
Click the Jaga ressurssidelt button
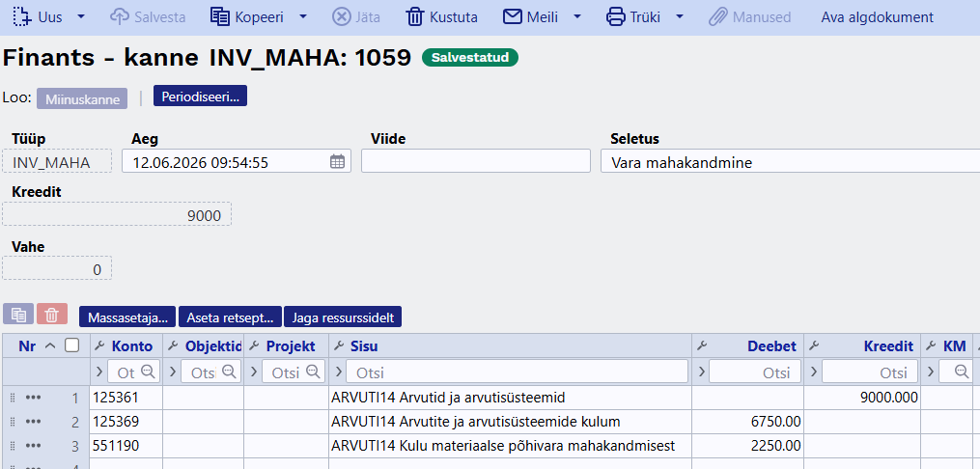pyautogui.click(x=343, y=317)
